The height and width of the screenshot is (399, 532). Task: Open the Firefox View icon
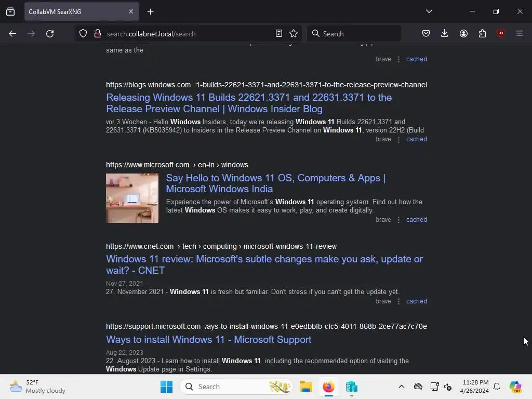pos(10,11)
